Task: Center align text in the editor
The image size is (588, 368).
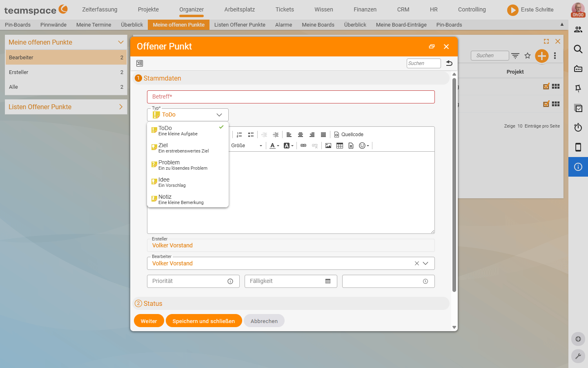Action: click(300, 135)
